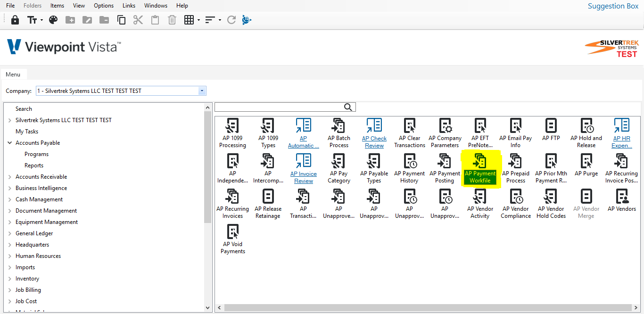The width and height of the screenshot is (644, 314).
Task: Open the grid view dropdown arrow
Action: tap(198, 20)
